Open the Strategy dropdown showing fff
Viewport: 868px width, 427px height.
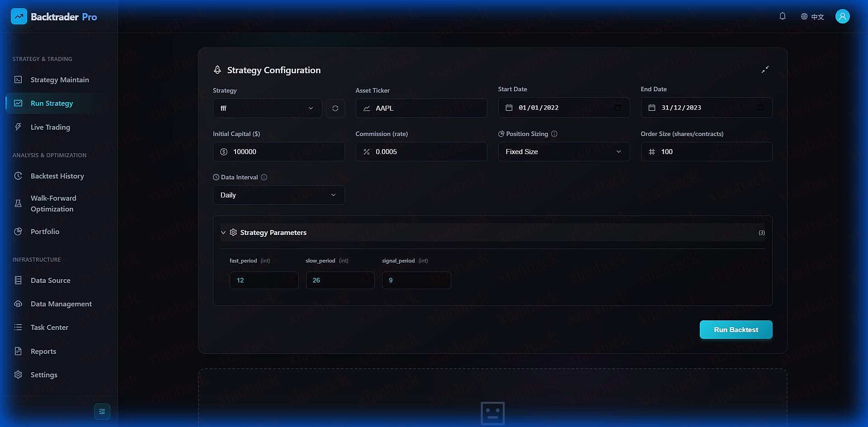tap(267, 108)
